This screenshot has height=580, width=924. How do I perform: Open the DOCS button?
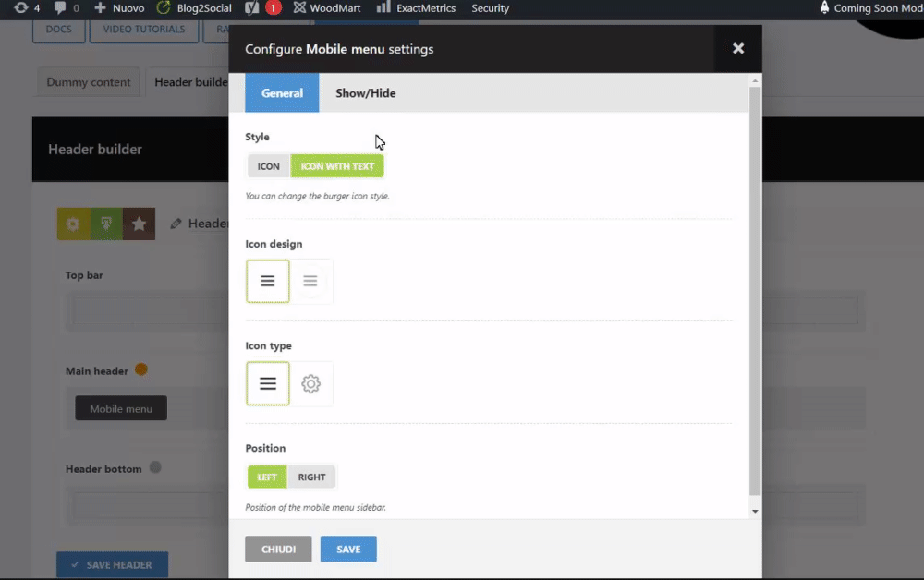(x=59, y=29)
